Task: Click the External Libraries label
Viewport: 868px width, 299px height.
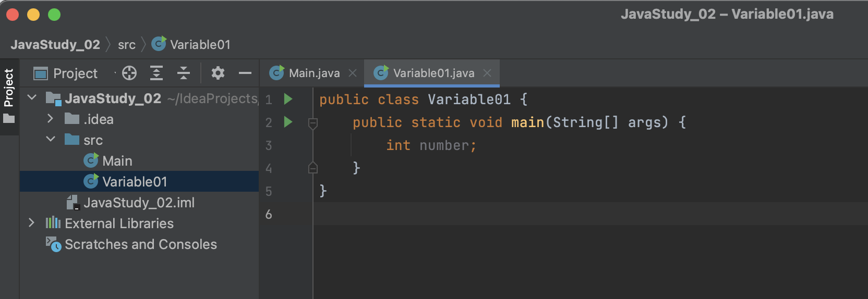Action: coord(119,223)
